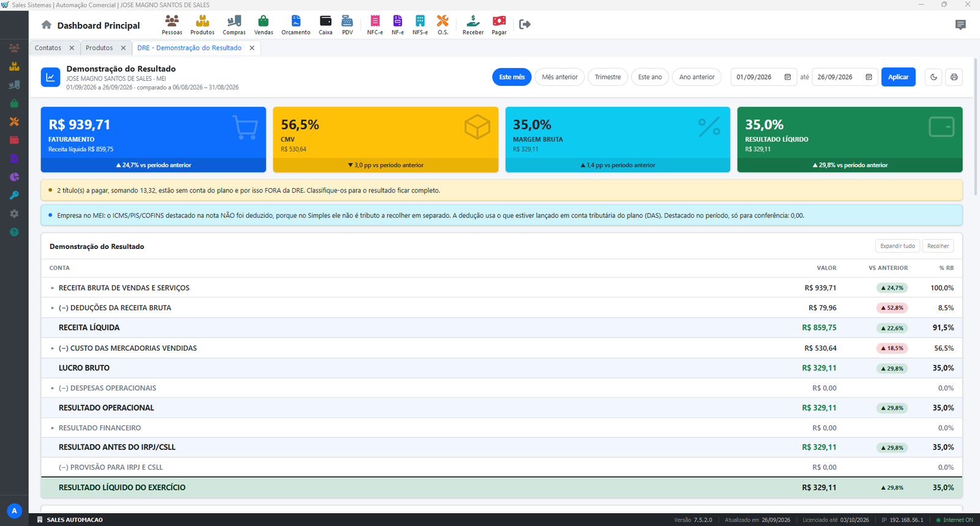Viewport: 980px width, 526px height.
Task: Click the end date field 26/09/2026
Action: [x=845, y=77]
